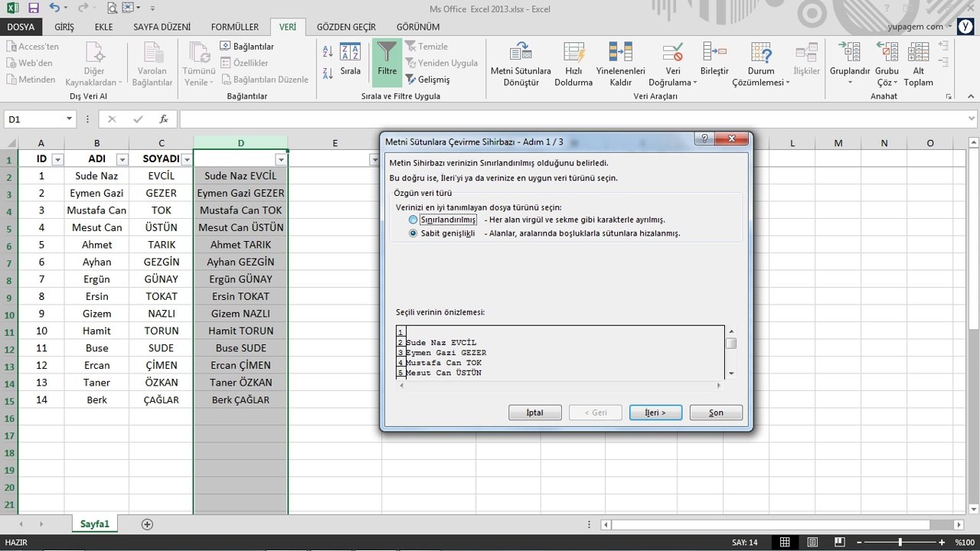Click Yinelenenleri Kaldır

[620, 64]
